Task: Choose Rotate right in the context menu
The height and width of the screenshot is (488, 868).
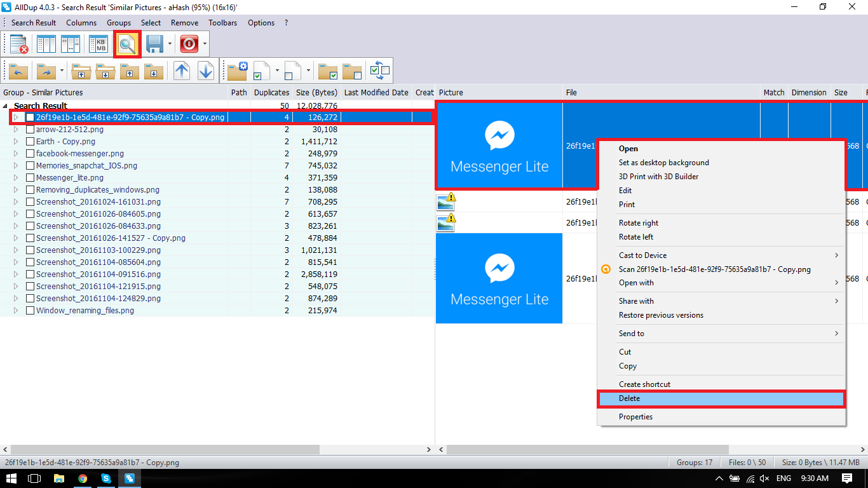Action: (721, 223)
